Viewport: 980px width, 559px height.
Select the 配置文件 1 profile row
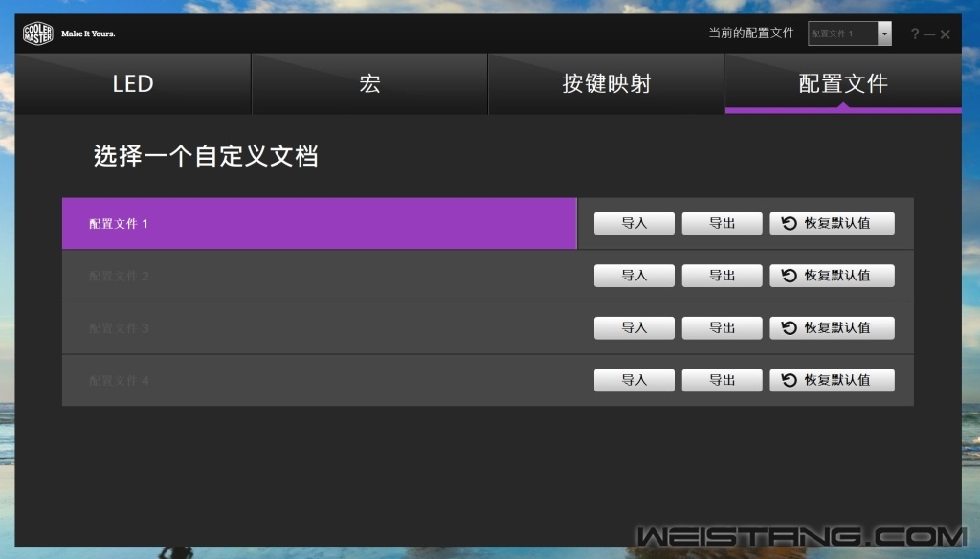point(319,224)
